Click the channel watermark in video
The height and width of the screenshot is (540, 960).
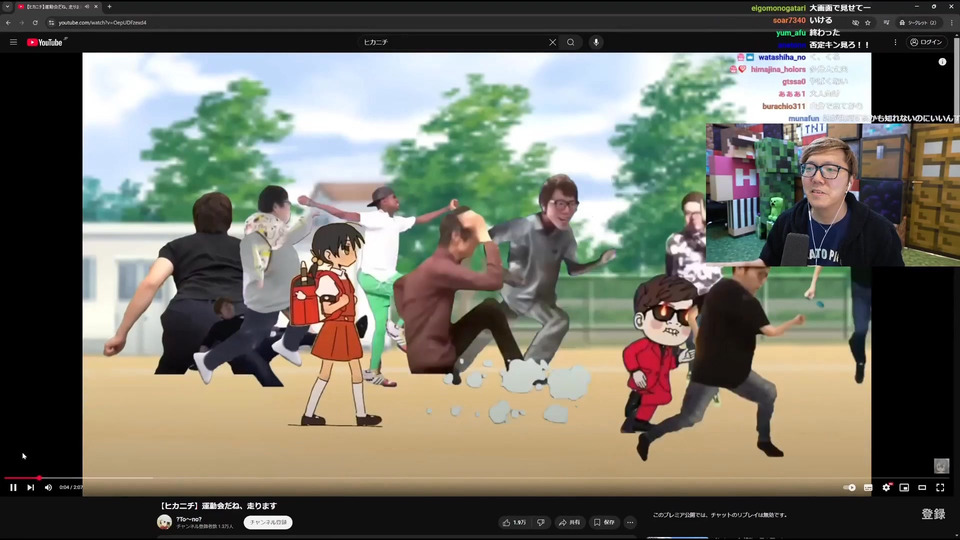tap(941, 466)
